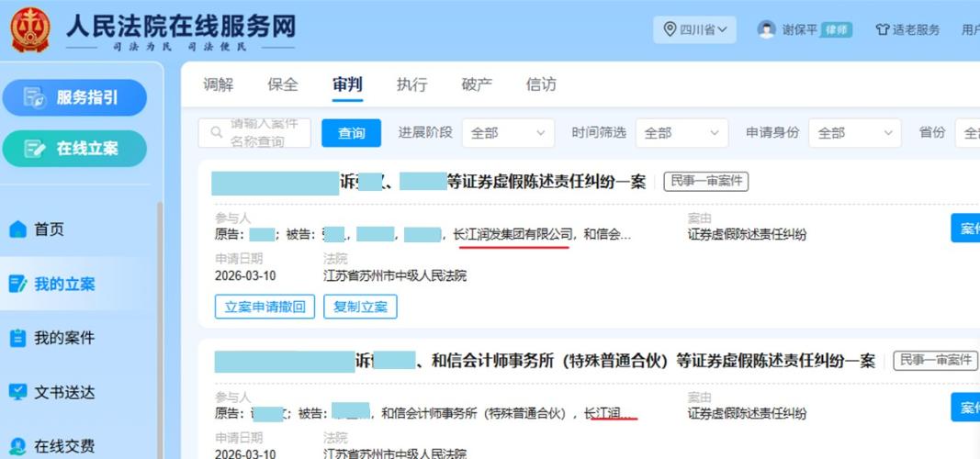The width and height of the screenshot is (980, 459).
Task: Click first case's cause 证券虚假陈述责任纠纷
Action: coord(747,235)
